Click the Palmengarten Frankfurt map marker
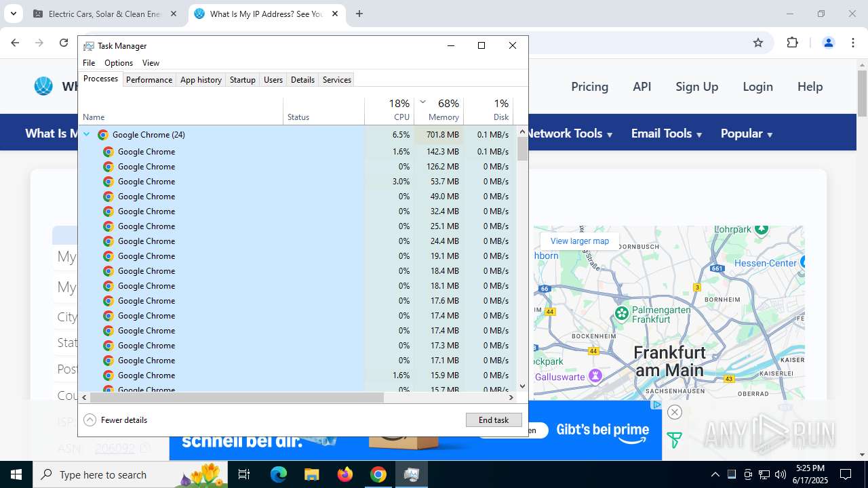 pyautogui.click(x=622, y=313)
